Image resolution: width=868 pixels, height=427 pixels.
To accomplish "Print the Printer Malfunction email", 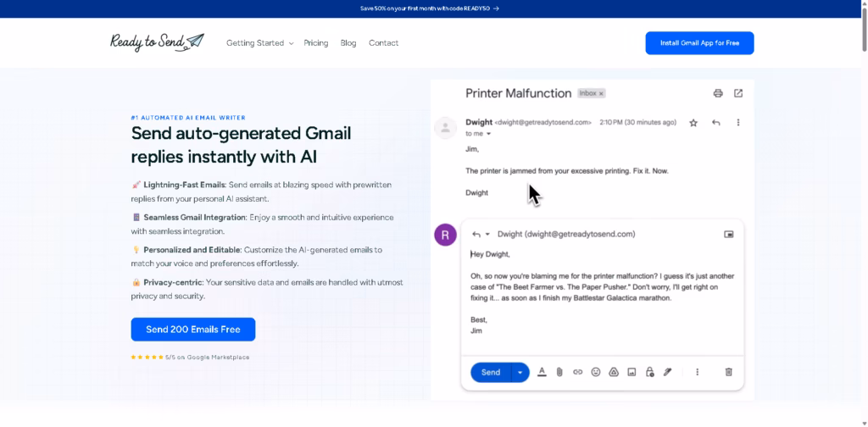I will tap(718, 93).
